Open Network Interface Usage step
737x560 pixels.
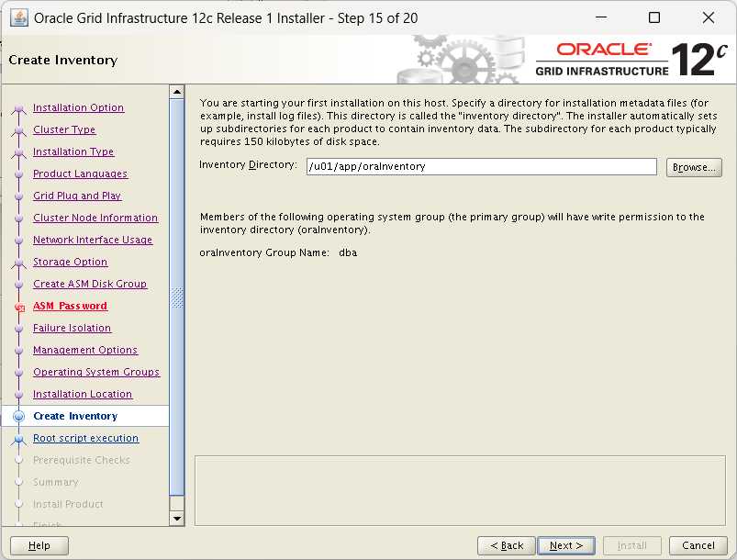point(93,240)
